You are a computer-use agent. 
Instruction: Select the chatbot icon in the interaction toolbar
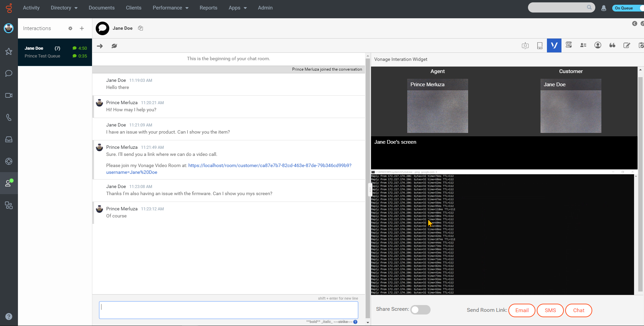point(525,45)
